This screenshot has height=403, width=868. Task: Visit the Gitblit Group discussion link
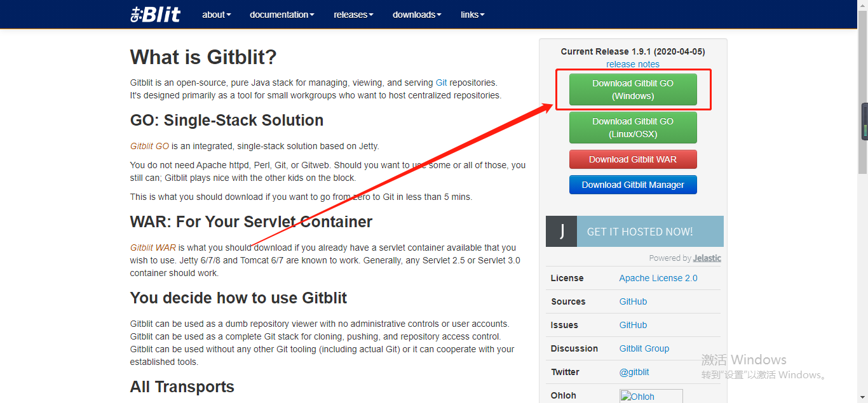point(644,348)
